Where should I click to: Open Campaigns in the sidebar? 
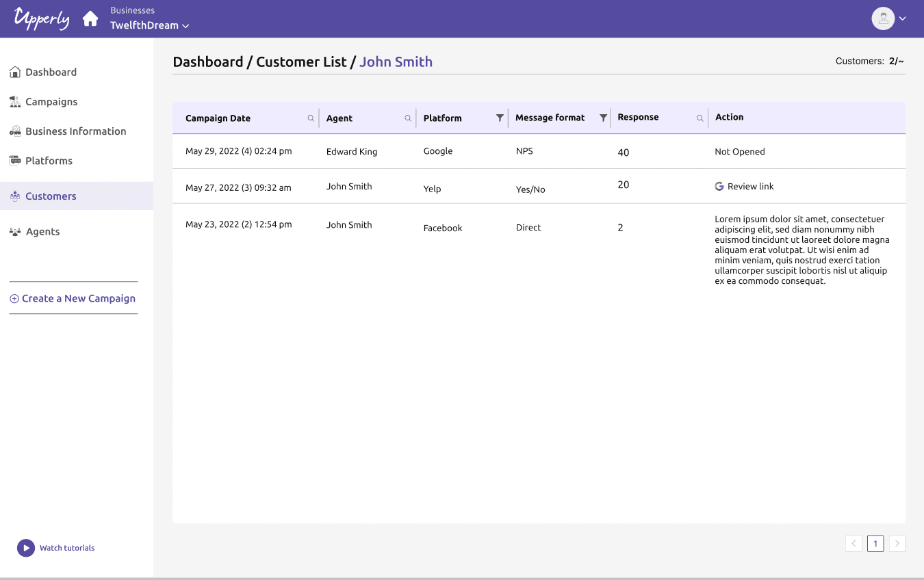(51, 101)
